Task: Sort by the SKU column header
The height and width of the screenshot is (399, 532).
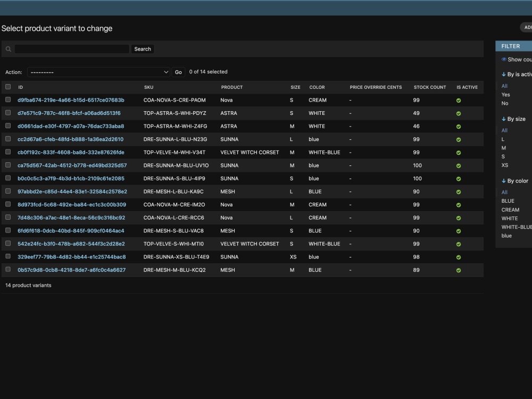Action: click(148, 87)
